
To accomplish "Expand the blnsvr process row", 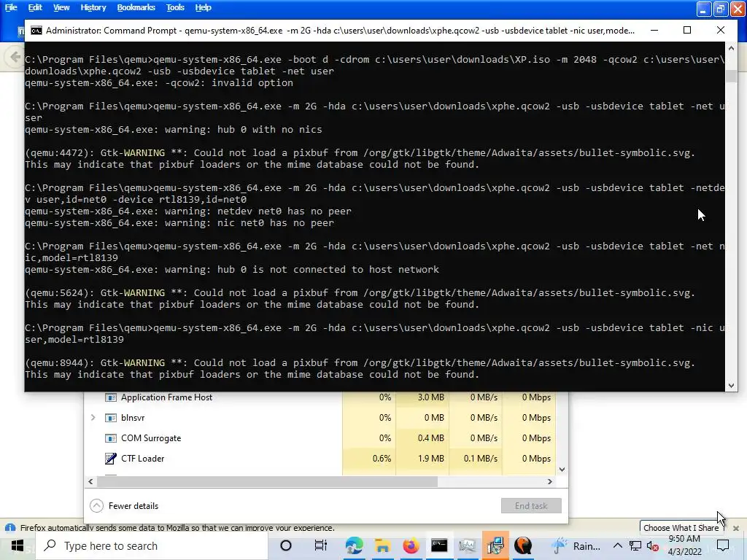I will tap(93, 418).
